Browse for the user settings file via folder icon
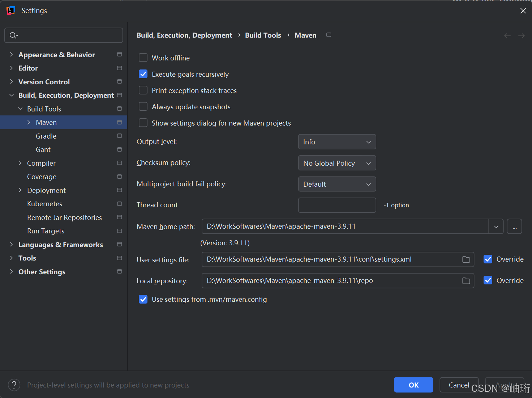The height and width of the screenshot is (398, 532). (x=466, y=259)
